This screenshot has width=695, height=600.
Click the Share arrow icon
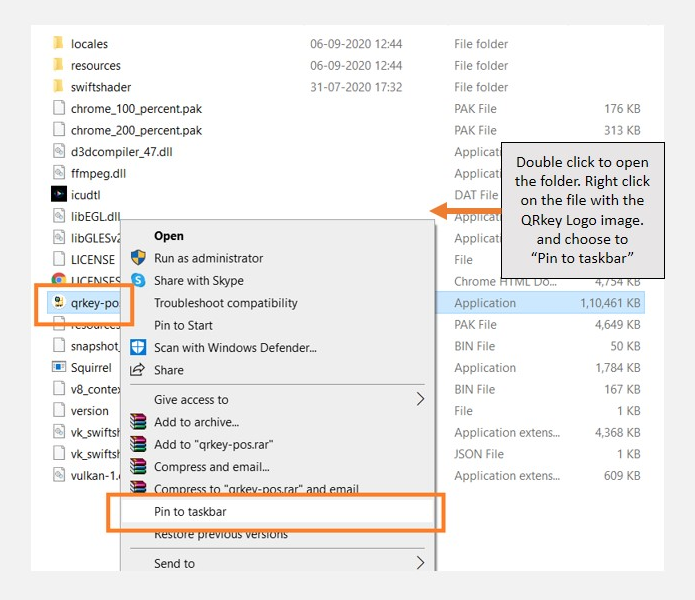[x=138, y=370]
